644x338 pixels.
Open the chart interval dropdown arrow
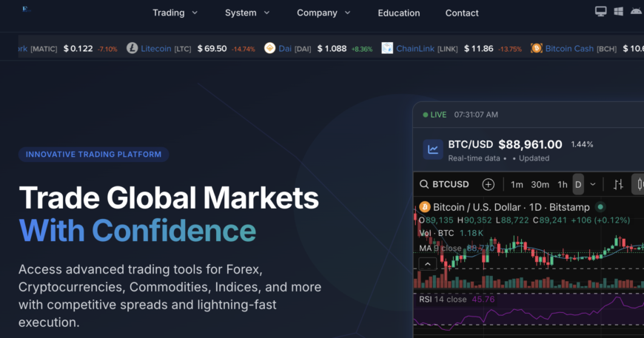point(593,185)
